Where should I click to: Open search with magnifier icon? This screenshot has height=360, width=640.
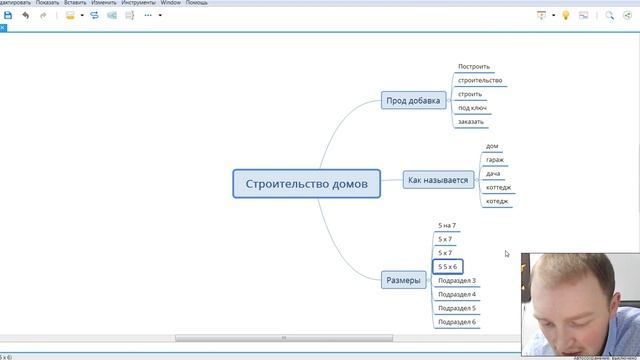pos(610,16)
